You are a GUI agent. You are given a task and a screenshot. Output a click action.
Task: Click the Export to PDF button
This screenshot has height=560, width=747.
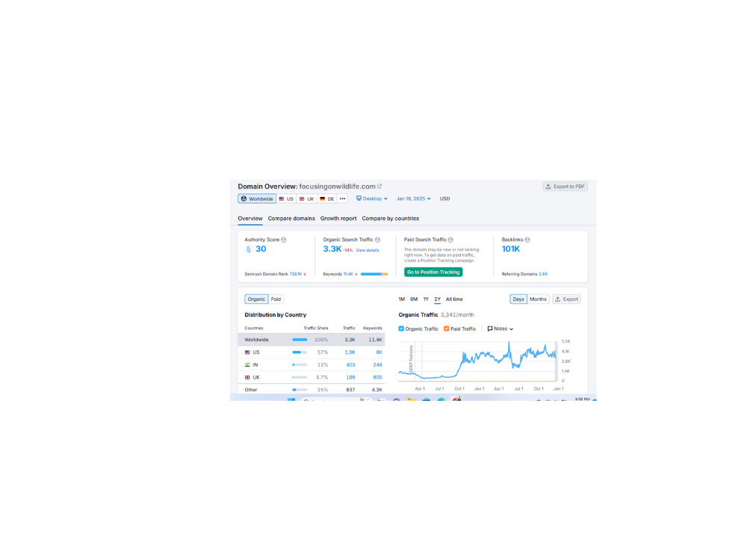click(x=565, y=187)
